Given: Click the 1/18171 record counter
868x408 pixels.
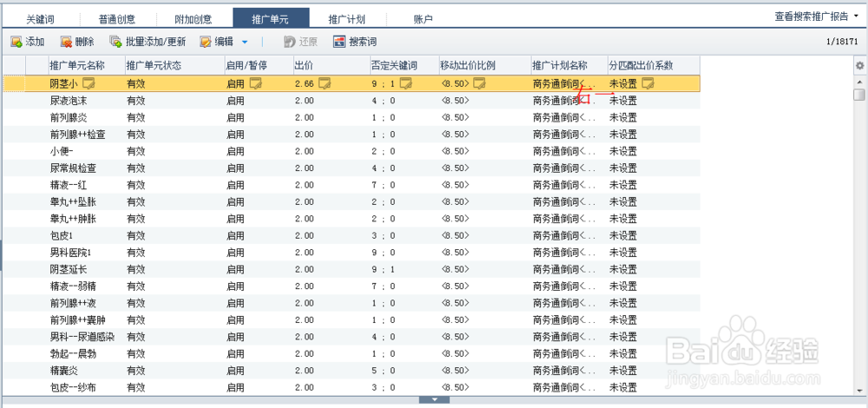Looking at the screenshot, I should click(842, 42).
